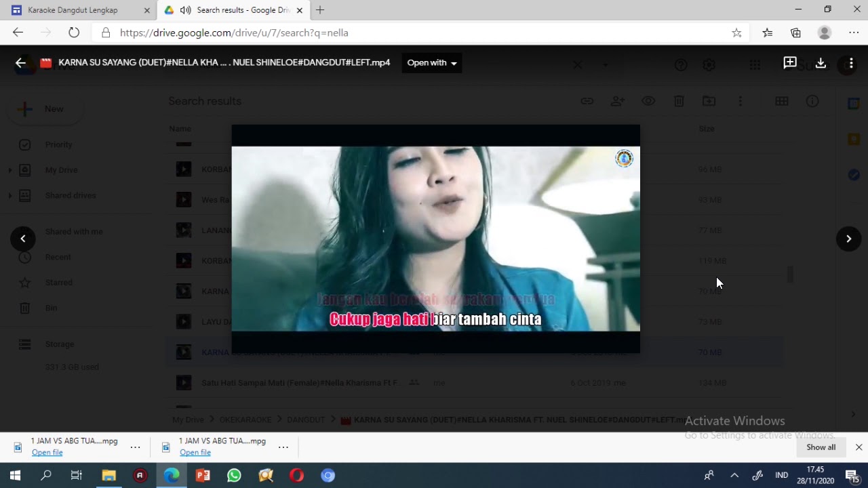
Task: Open browser profile avatar
Action: pyautogui.click(x=825, y=33)
